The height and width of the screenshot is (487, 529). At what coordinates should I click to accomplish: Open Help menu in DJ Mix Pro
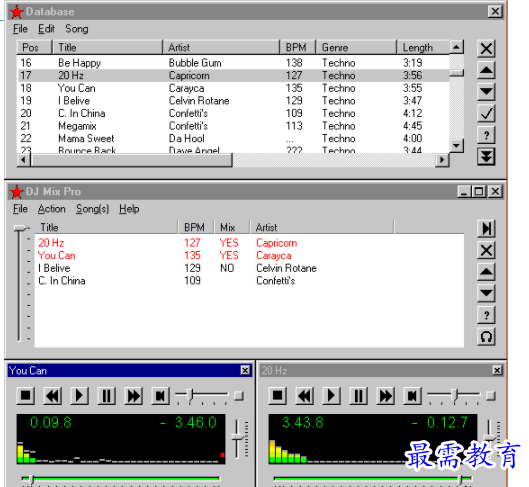[x=129, y=209]
